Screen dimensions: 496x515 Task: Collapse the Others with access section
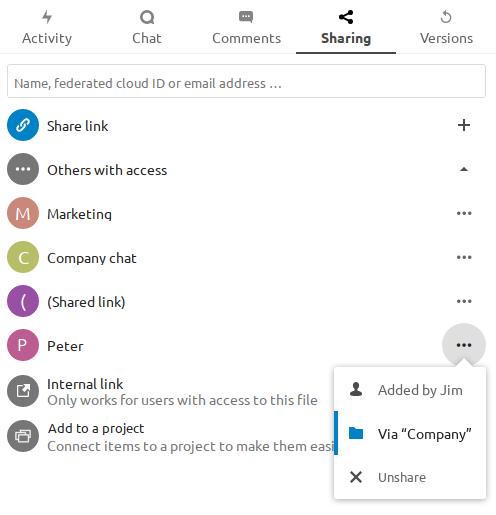(464, 169)
